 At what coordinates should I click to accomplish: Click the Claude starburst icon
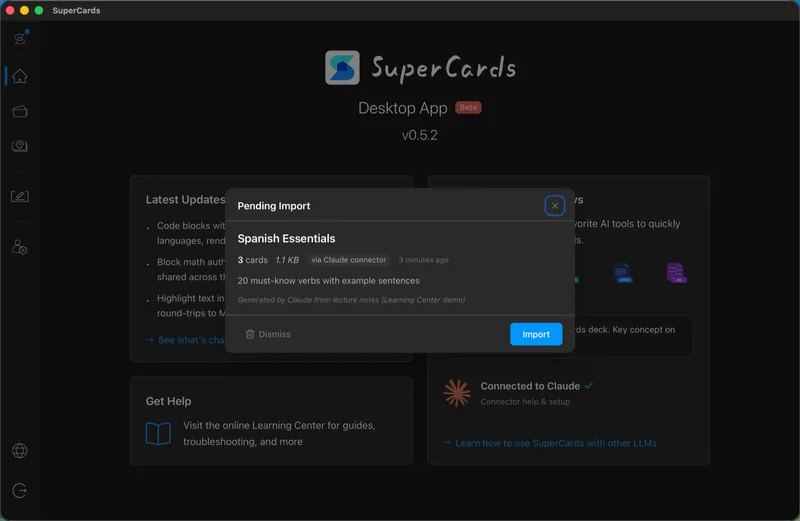(x=457, y=393)
